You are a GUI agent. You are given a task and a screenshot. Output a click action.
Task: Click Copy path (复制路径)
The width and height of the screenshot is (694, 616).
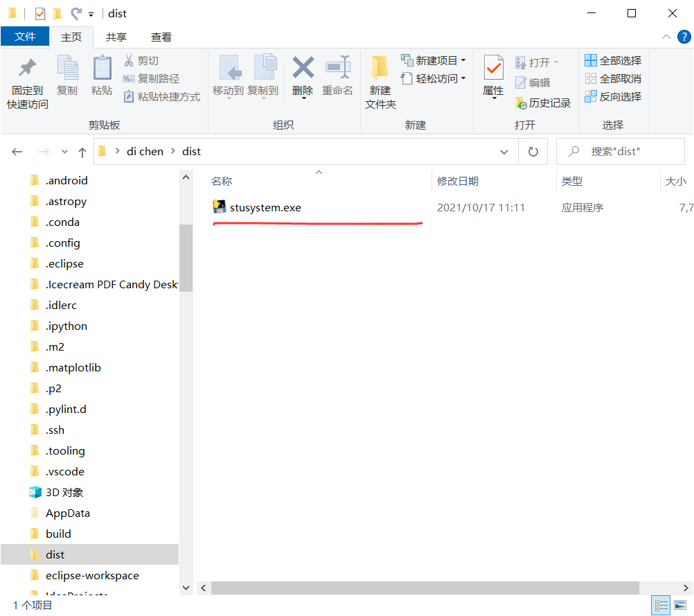(x=152, y=79)
